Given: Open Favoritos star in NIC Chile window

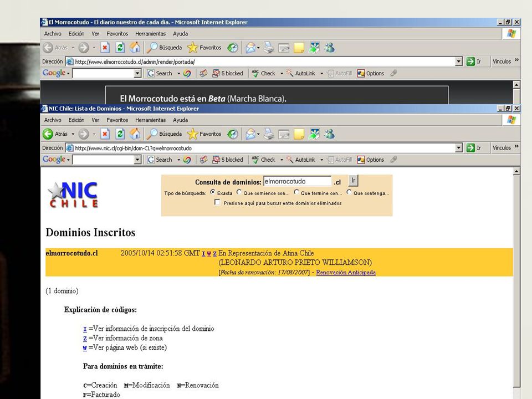Looking at the screenshot, I should [x=204, y=134].
